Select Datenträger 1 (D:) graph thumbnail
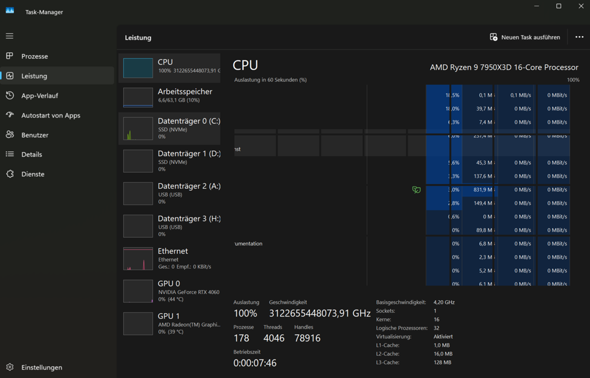 click(x=138, y=161)
